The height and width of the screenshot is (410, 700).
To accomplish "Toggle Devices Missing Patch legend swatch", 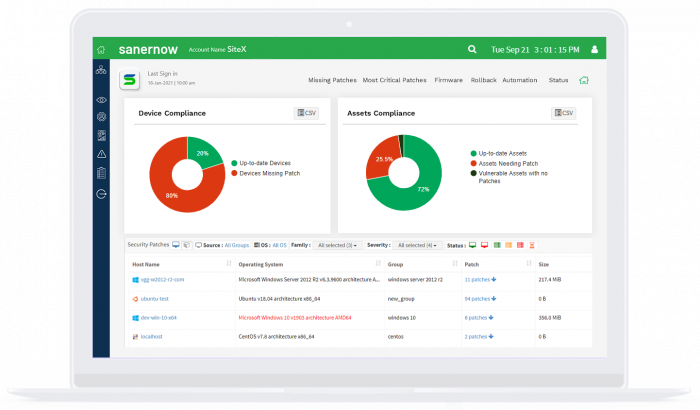I will tap(234, 173).
